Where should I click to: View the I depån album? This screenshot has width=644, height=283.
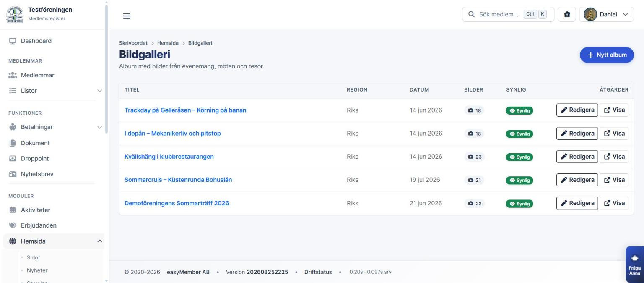coord(614,134)
